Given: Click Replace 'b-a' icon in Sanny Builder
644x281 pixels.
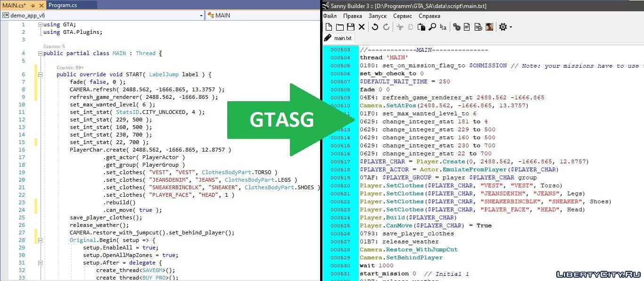Looking at the screenshot, I should coord(443,27).
